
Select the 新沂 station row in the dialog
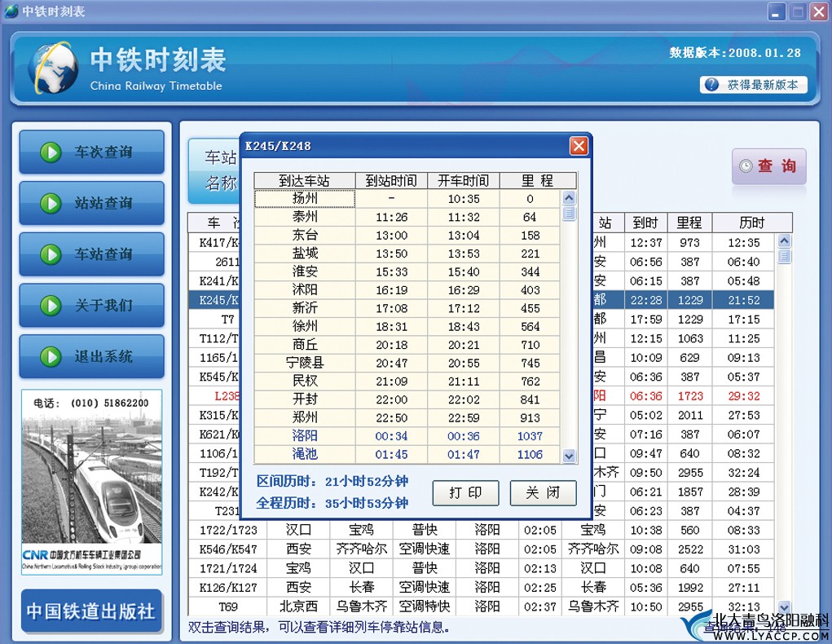coord(407,308)
